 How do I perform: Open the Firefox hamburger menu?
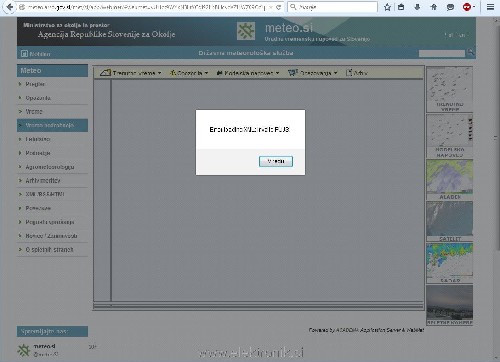point(490,7)
